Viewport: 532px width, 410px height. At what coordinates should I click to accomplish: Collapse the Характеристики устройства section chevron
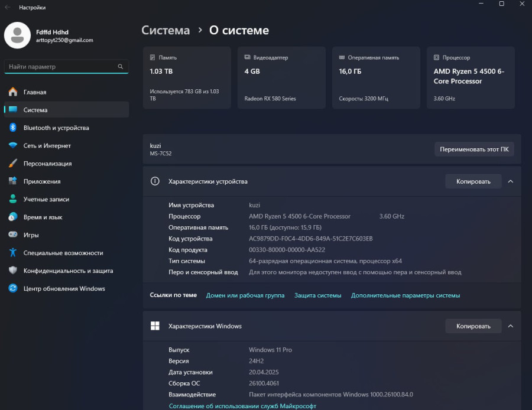click(510, 181)
